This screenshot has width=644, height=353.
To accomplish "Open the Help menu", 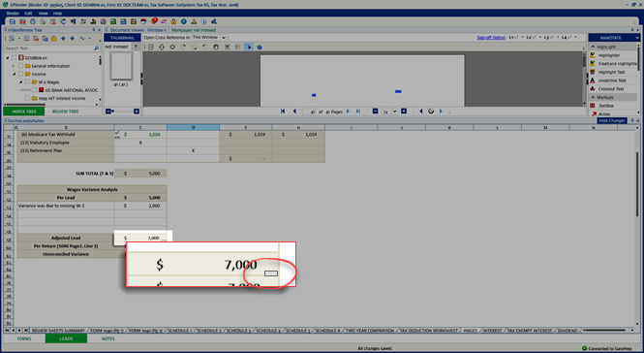I will pos(57,14).
